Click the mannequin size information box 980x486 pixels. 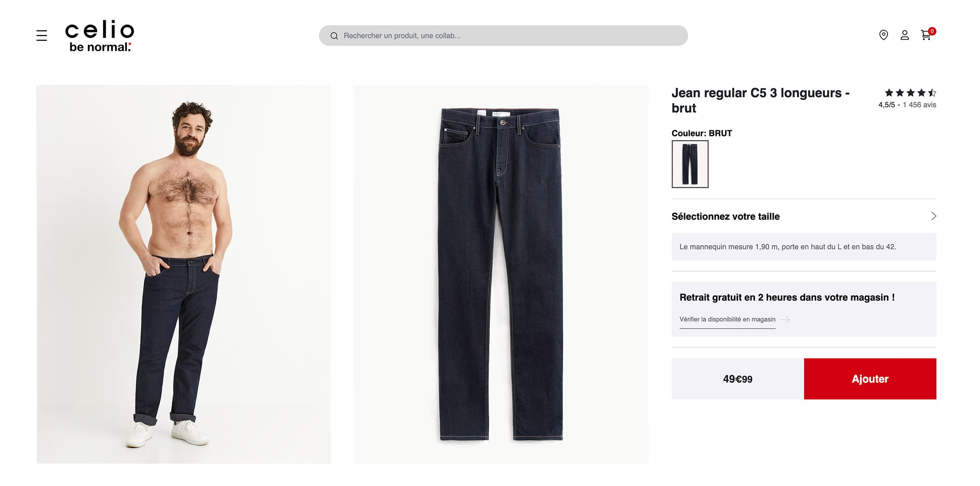click(803, 247)
